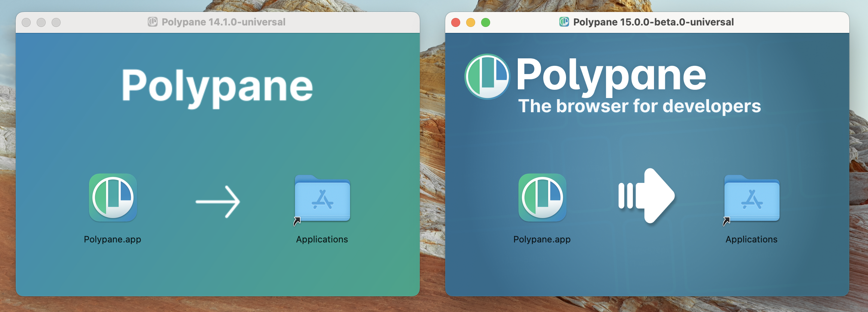Viewport: 868px width, 312px height.
Task: Click the "Polypane 15.0.0-beta.0-universal" window title text
Action: [654, 22]
